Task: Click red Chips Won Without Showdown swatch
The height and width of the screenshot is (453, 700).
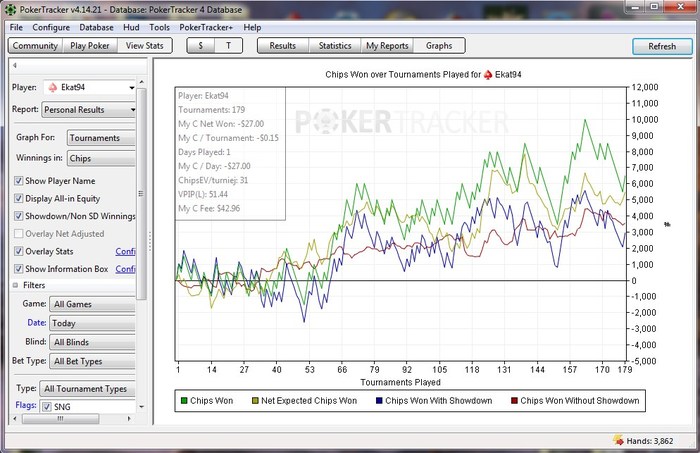Action: (514, 401)
